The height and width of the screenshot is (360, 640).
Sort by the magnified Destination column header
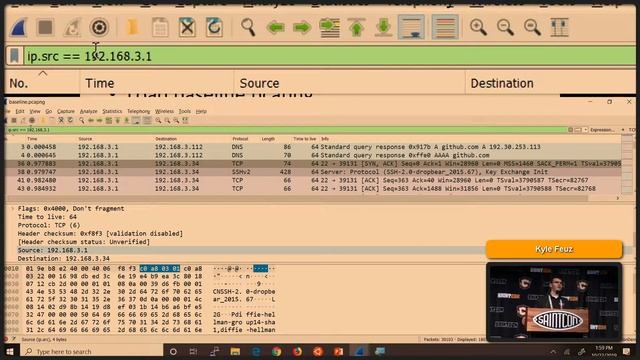point(550,83)
